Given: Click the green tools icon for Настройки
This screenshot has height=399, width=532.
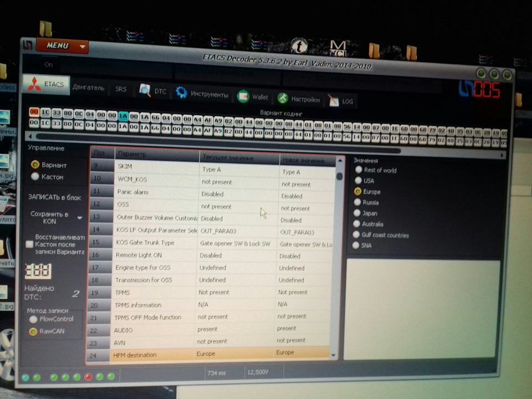Looking at the screenshot, I should [283, 99].
